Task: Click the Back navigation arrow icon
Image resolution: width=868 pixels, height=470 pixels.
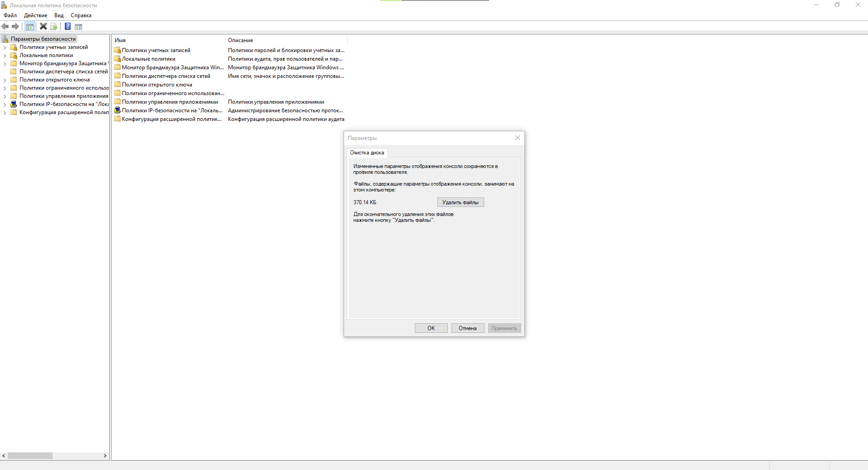Action: pyautogui.click(x=5, y=27)
